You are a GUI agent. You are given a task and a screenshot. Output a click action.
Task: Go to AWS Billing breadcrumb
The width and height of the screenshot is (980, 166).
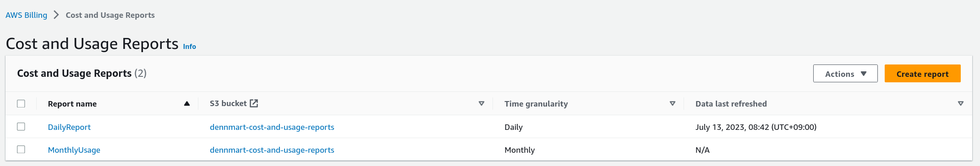pos(26,15)
